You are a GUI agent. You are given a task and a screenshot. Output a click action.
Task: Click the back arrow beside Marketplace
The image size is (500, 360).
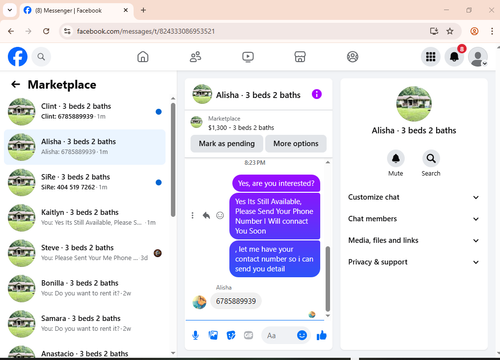pos(16,84)
